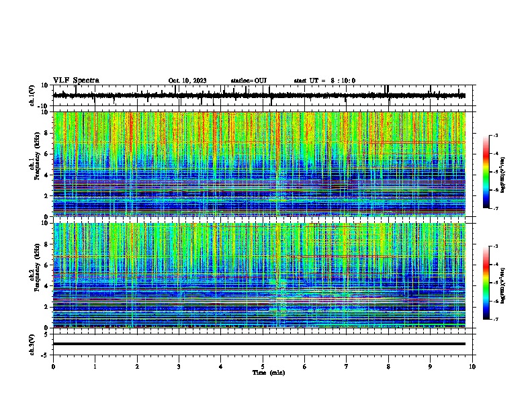Click the lower color scale bar for ch.2
Screen dimensions: 532x411
click(486, 283)
